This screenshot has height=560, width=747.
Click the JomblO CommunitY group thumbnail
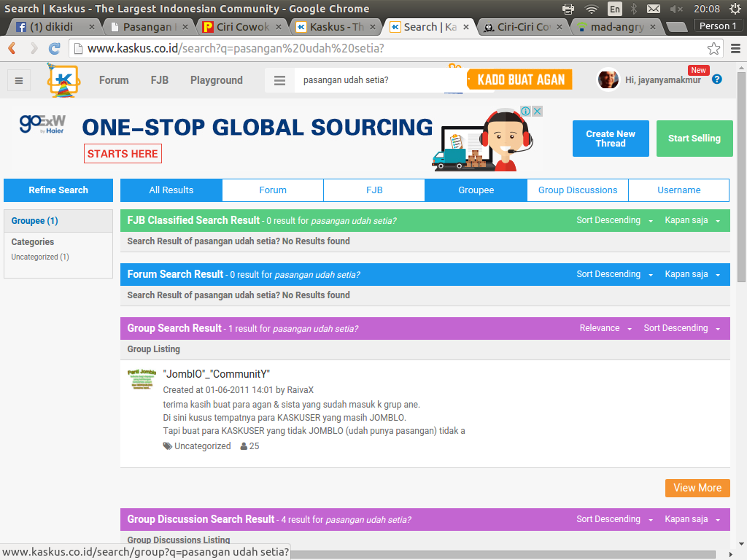(x=142, y=379)
